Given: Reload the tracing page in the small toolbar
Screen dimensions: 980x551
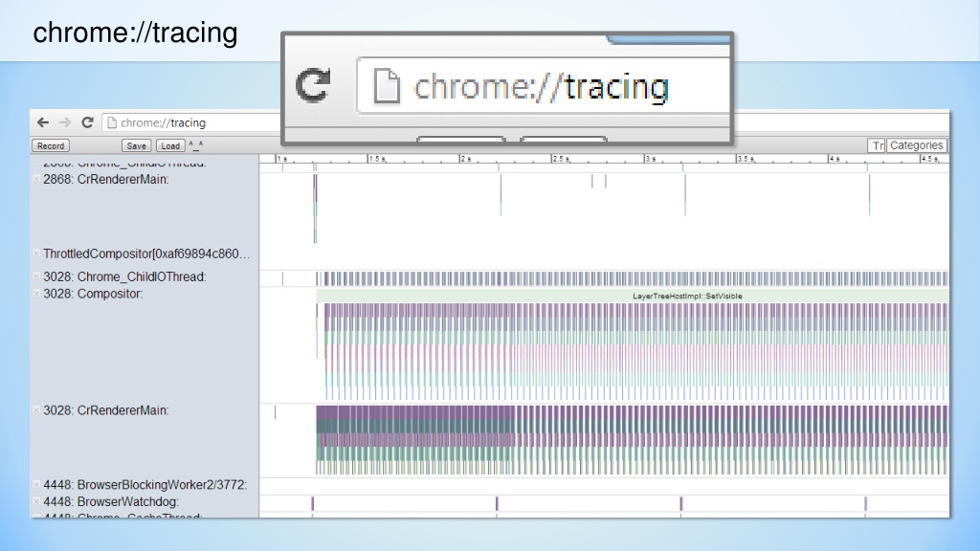Looking at the screenshot, I should coord(87,122).
